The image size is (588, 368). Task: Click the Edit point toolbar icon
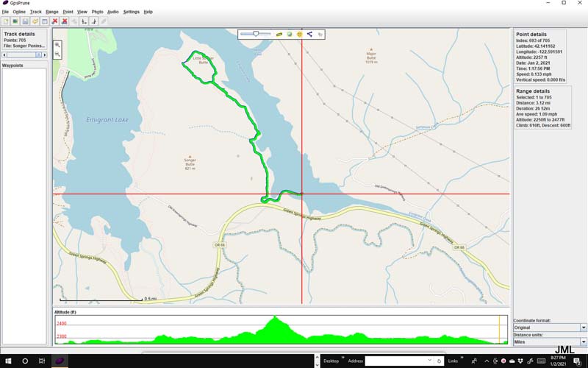tap(45, 21)
